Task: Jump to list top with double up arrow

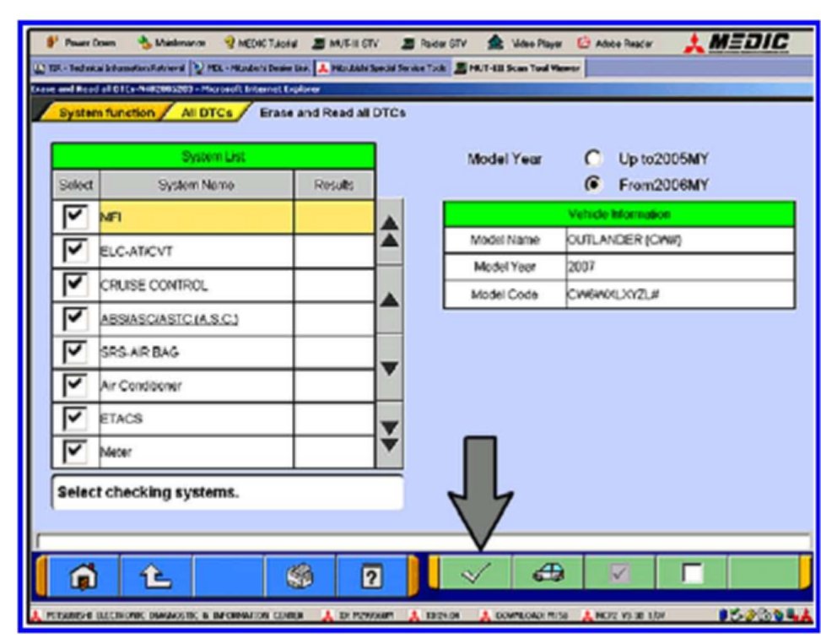Action: click(x=389, y=231)
